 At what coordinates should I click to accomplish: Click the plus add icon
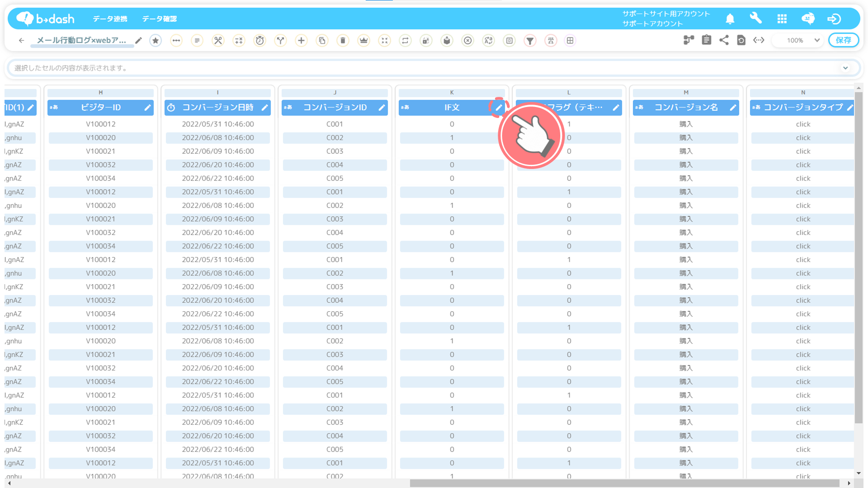[x=301, y=40]
